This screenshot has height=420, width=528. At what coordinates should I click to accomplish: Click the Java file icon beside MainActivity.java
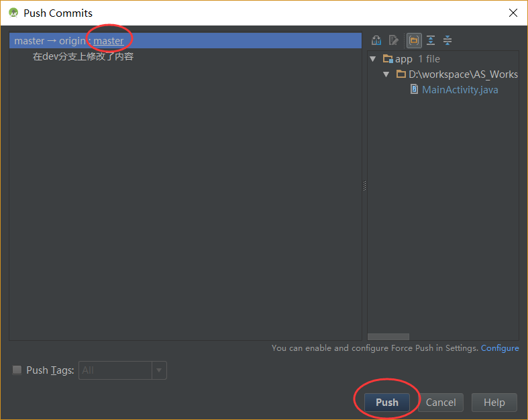(x=414, y=89)
